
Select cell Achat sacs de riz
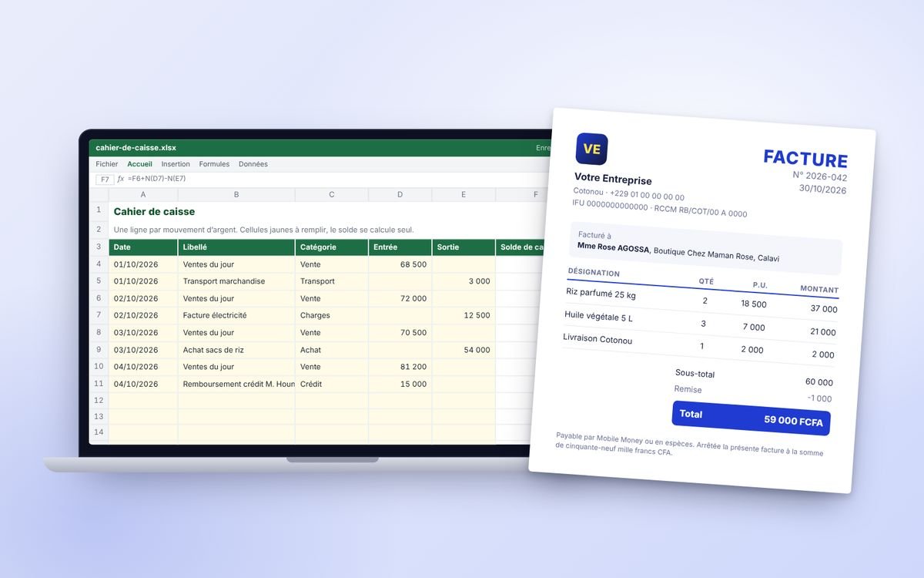click(x=236, y=350)
